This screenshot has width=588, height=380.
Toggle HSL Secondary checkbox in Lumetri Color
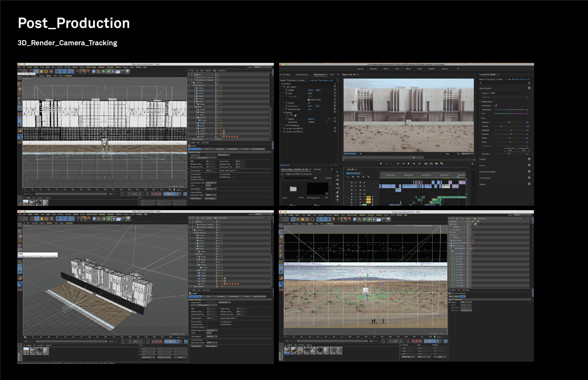(x=529, y=177)
